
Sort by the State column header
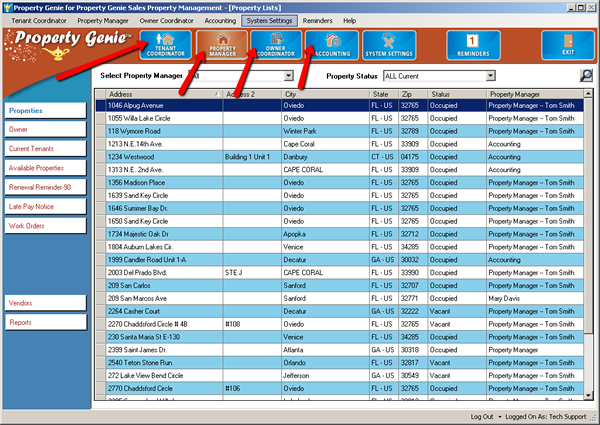384,94
